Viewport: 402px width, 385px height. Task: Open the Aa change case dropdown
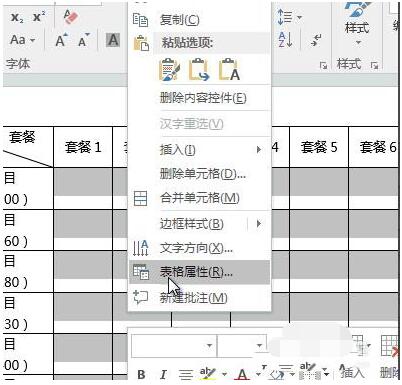tap(22, 40)
